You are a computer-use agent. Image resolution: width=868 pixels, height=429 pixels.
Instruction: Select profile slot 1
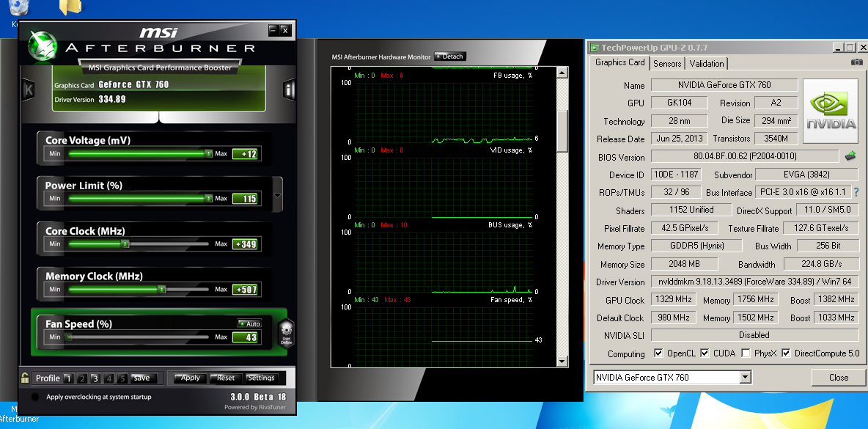68,378
